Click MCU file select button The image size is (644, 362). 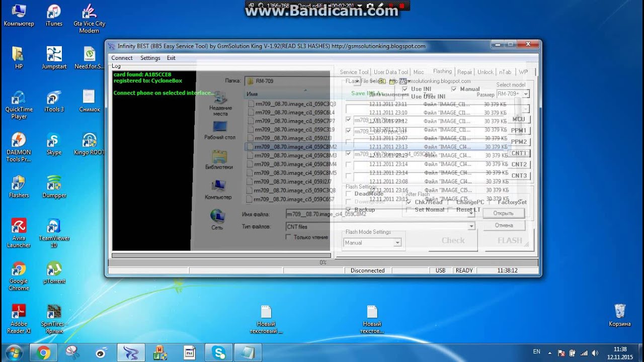[519, 119]
